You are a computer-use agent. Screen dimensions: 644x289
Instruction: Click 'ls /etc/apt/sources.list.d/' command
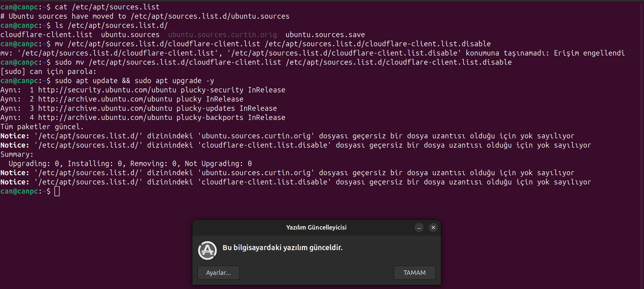(111, 25)
